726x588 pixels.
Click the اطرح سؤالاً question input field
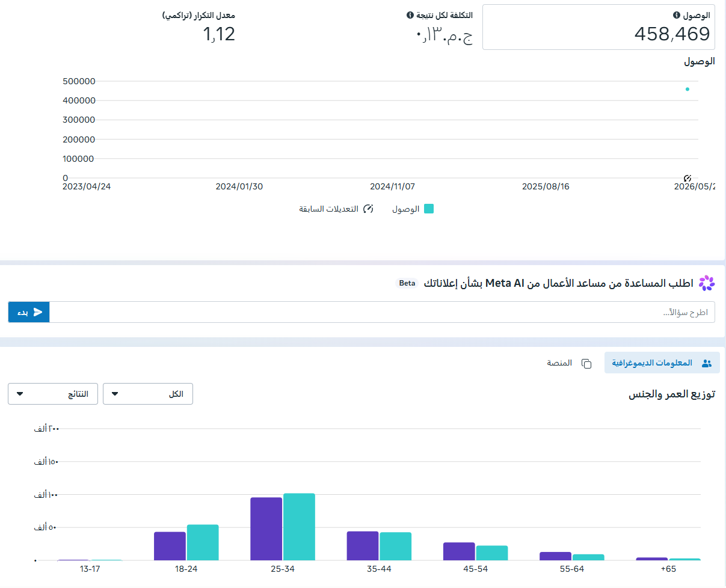point(382,312)
